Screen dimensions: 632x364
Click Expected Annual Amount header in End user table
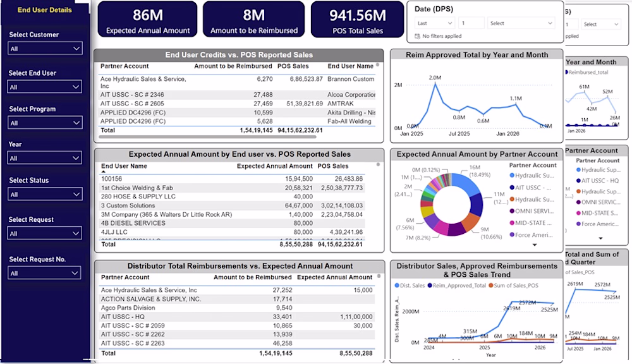click(274, 166)
